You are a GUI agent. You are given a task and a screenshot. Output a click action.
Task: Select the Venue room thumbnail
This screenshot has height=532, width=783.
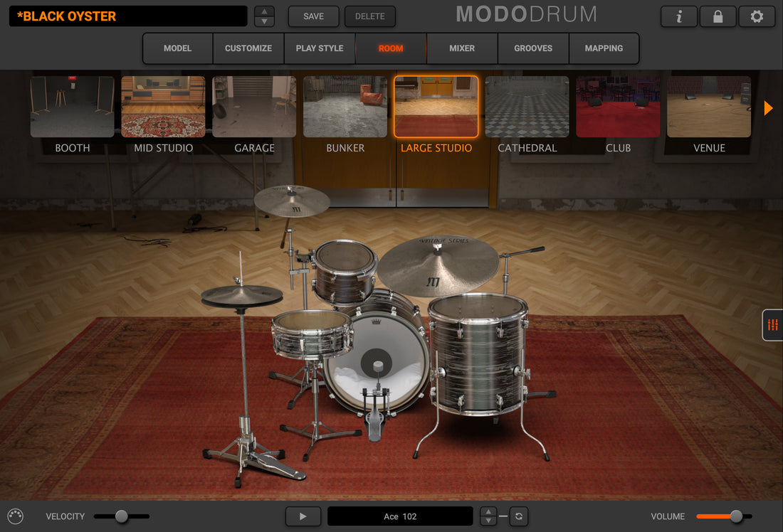coord(709,107)
